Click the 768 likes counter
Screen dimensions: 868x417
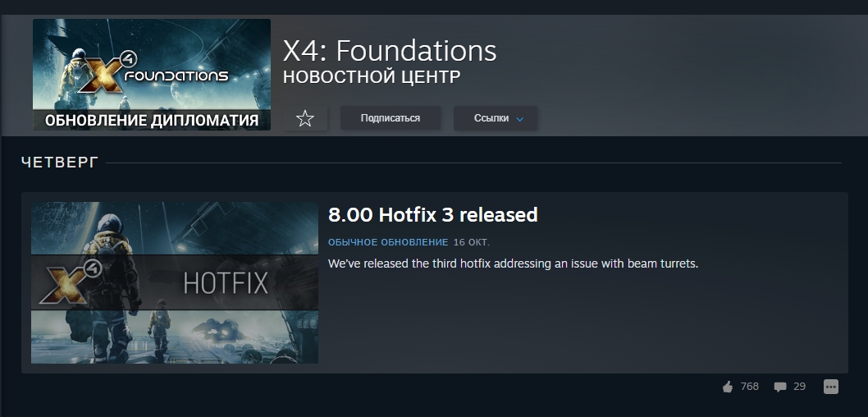tap(750, 387)
